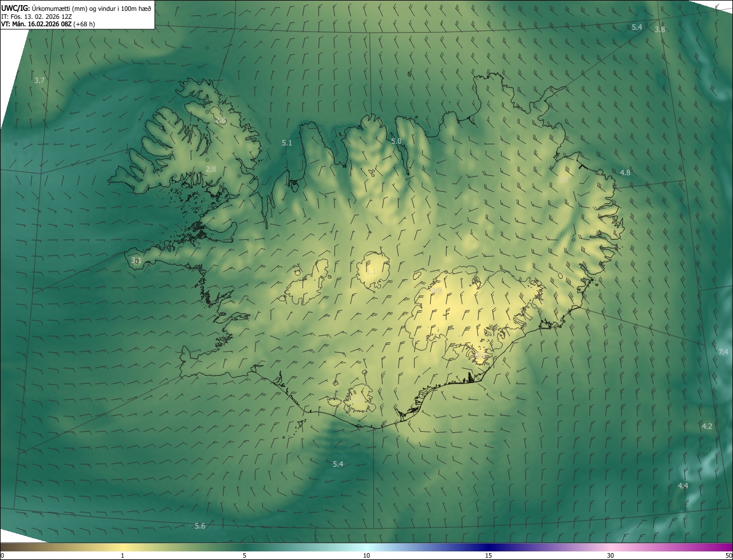Click the color scale tick labeled 10
Screen dimensions: 733x560
pos(366,556)
